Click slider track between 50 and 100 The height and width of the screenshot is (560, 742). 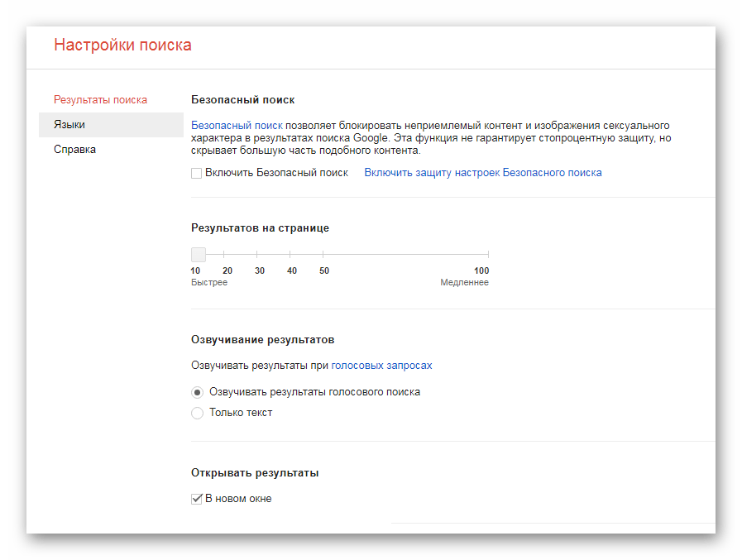(405, 255)
